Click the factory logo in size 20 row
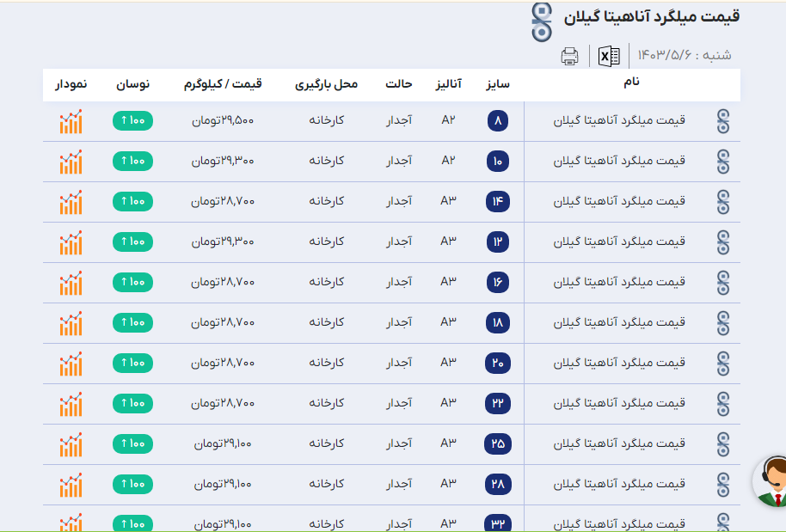This screenshot has height=532, width=786. 723,364
